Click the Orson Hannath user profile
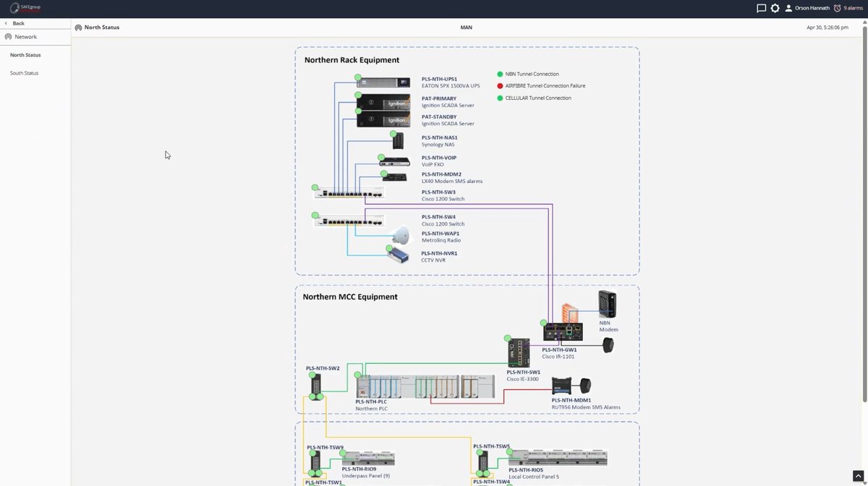 [x=807, y=8]
